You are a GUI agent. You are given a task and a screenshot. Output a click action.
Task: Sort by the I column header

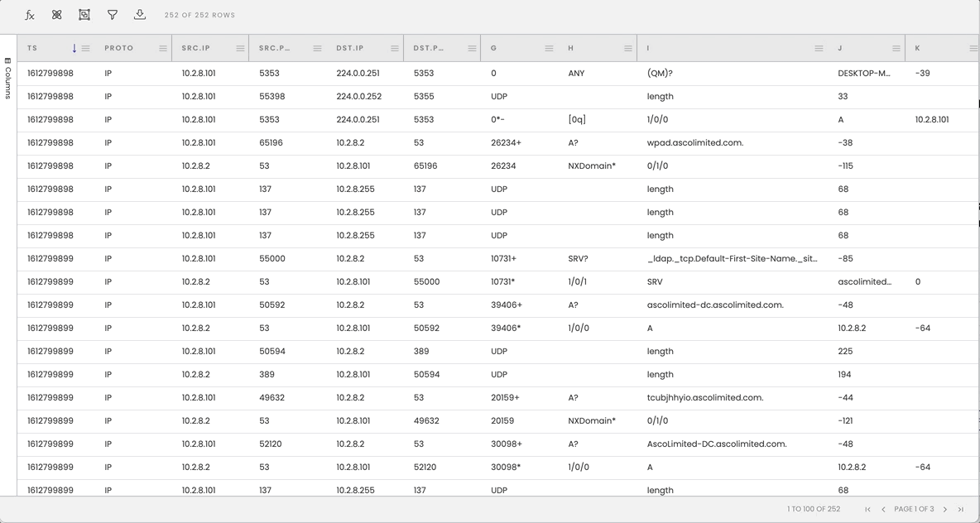(x=648, y=48)
